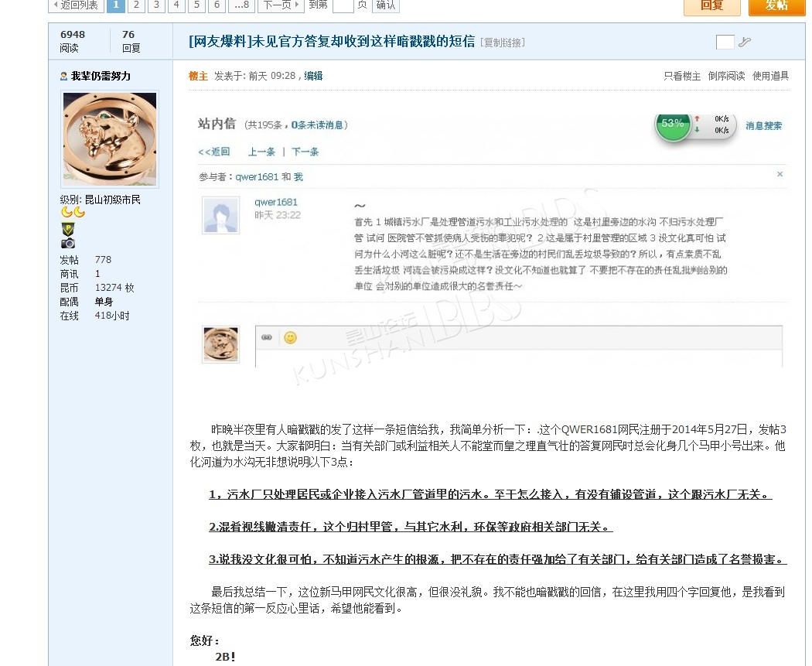The height and width of the screenshot is (666, 812).
Task: Click the underlined point starting with 2.混着视线撇清责任
Action: click(411, 528)
